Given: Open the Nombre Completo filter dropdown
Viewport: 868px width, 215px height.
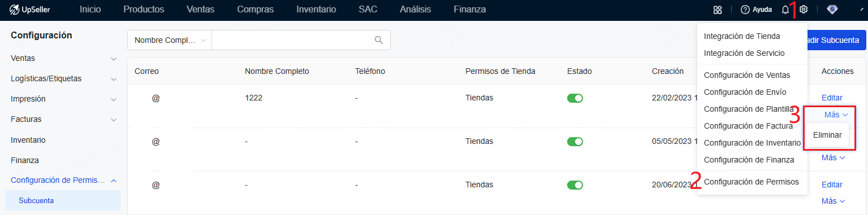Looking at the screenshot, I should coord(170,40).
